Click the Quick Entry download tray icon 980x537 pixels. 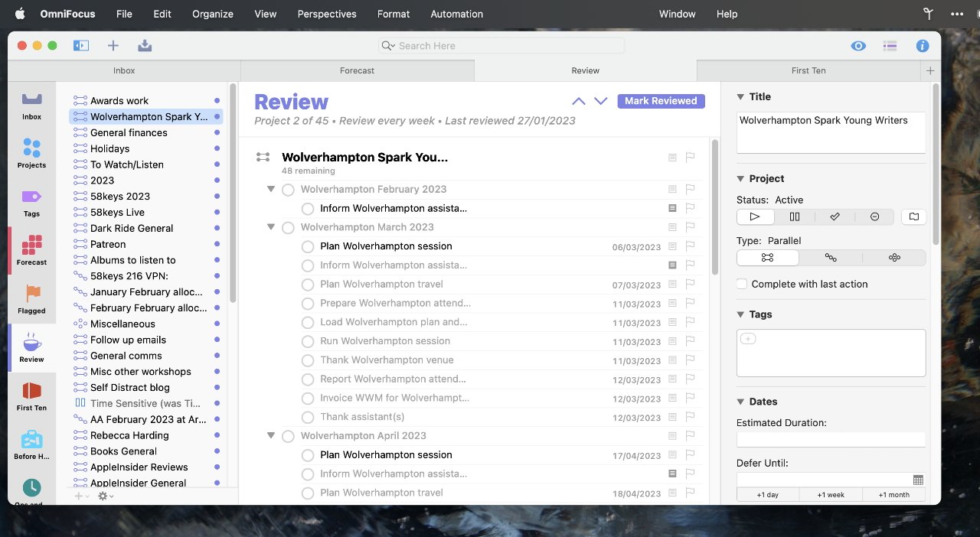[145, 46]
